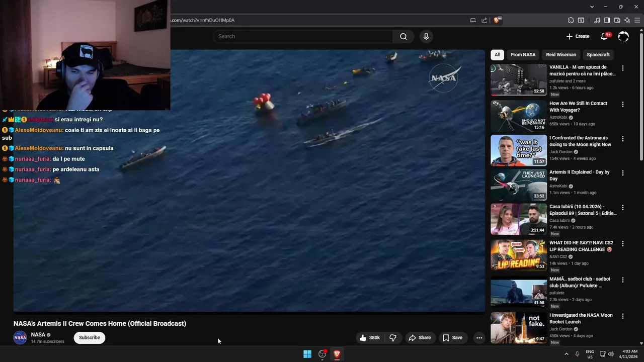
Task: Open options for NAVI CS2 lip reading video
Action: tap(623, 243)
